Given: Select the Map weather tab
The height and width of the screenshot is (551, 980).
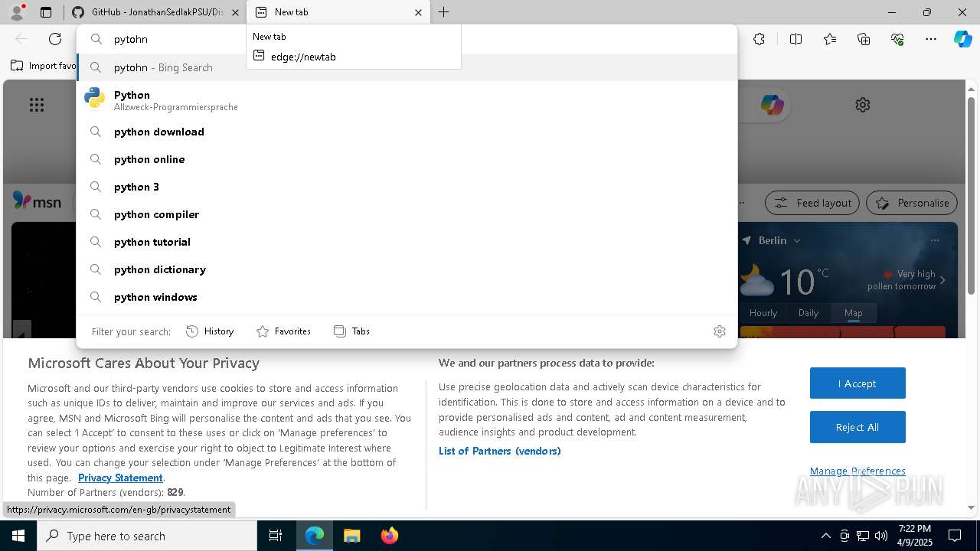Looking at the screenshot, I should click(x=854, y=312).
